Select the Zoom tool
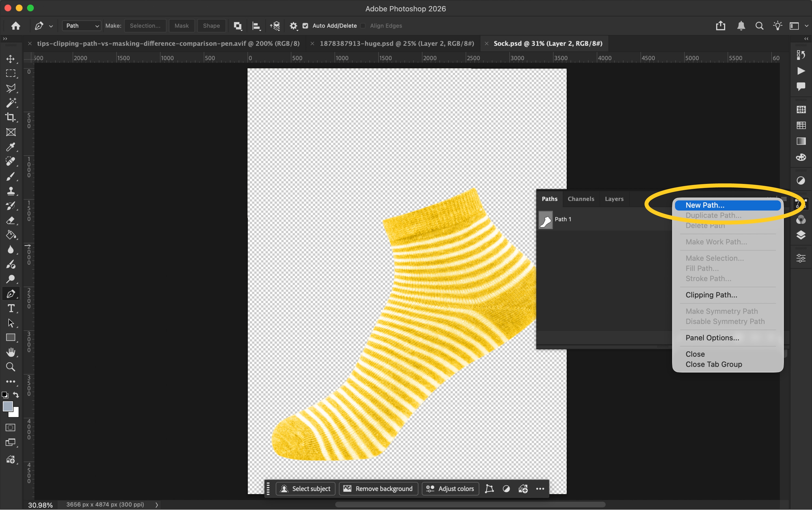 pyautogui.click(x=11, y=367)
